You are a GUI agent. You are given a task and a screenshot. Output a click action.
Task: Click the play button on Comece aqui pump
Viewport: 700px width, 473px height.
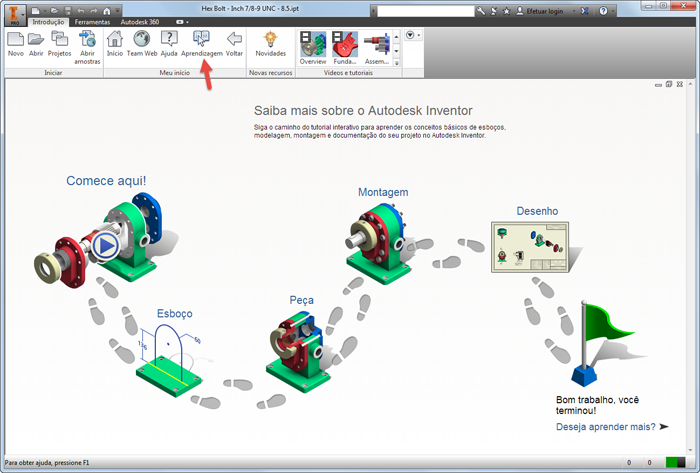pos(106,246)
